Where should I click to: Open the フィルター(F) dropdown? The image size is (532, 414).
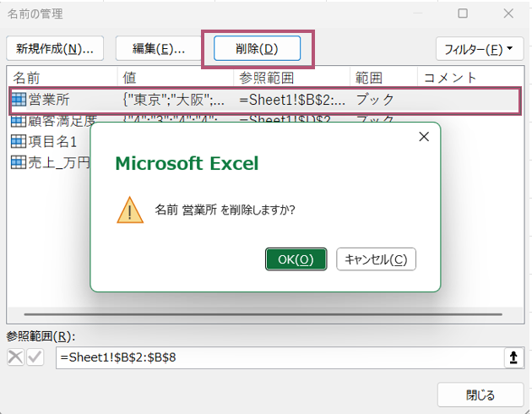(480, 49)
